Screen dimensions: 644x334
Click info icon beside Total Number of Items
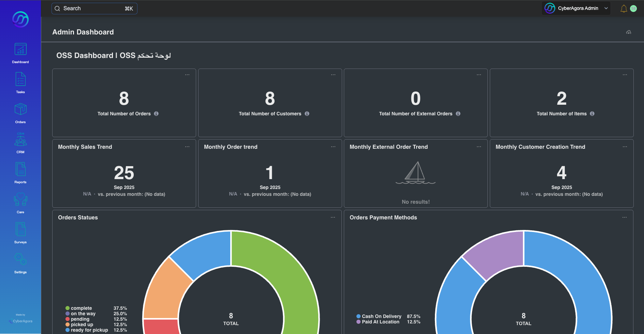click(x=592, y=114)
